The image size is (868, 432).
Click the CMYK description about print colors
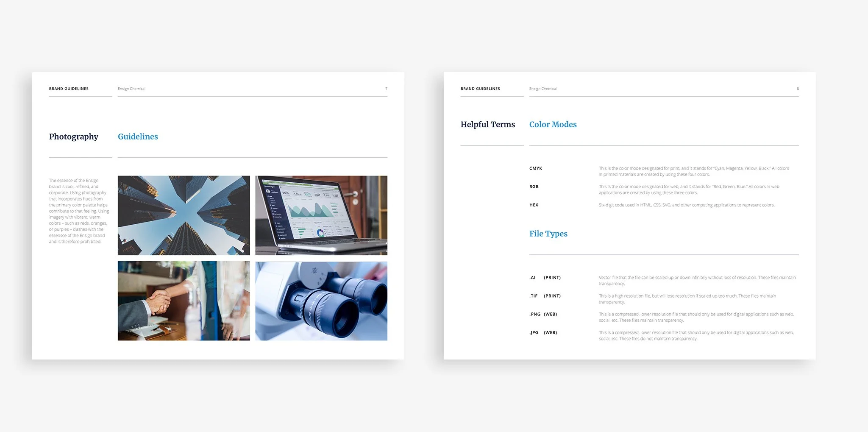(694, 171)
